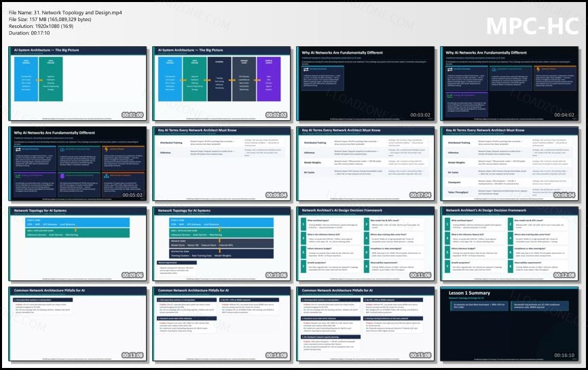This screenshot has width=588, height=370.
Task: Click the MPC-HC logo text
Action: click(532, 26)
